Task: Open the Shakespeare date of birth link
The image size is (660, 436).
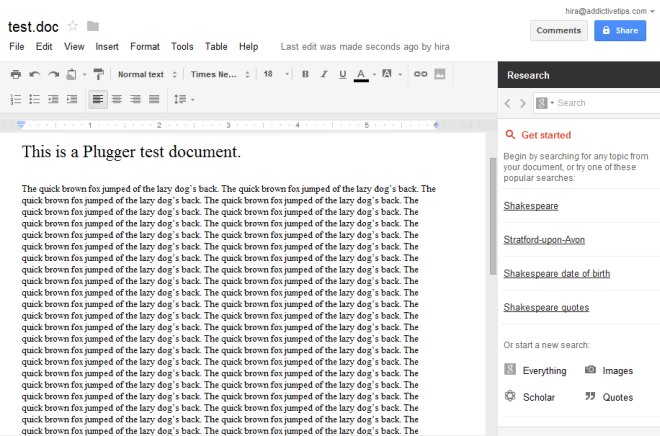Action: [x=557, y=274]
